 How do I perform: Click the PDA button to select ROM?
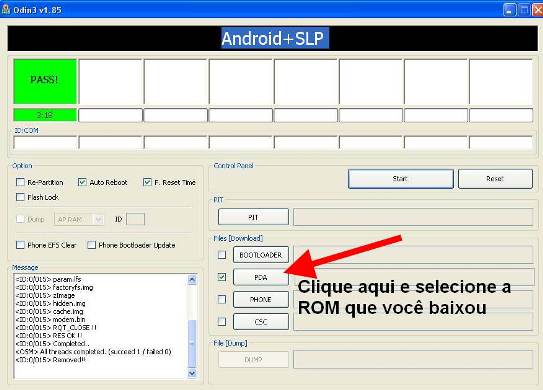pyautogui.click(x=261, y=277)
